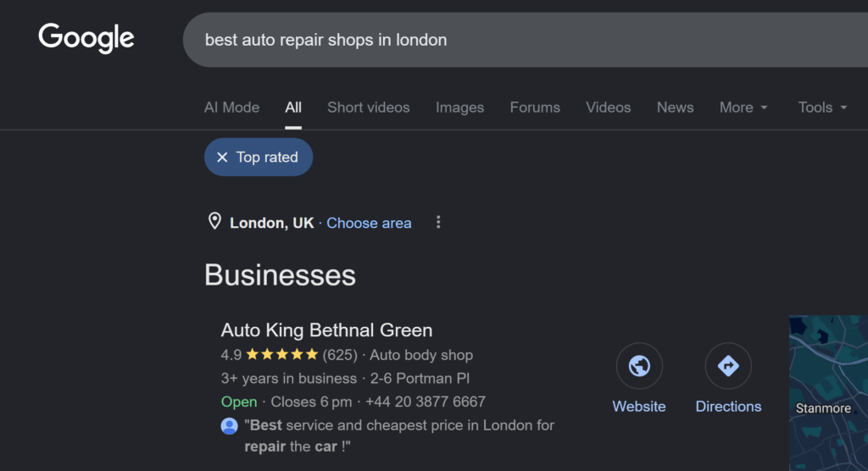The image size is (868, 471).
Task: Click the reviewer avatar icon next to the quote
Action: click(229, 425)
